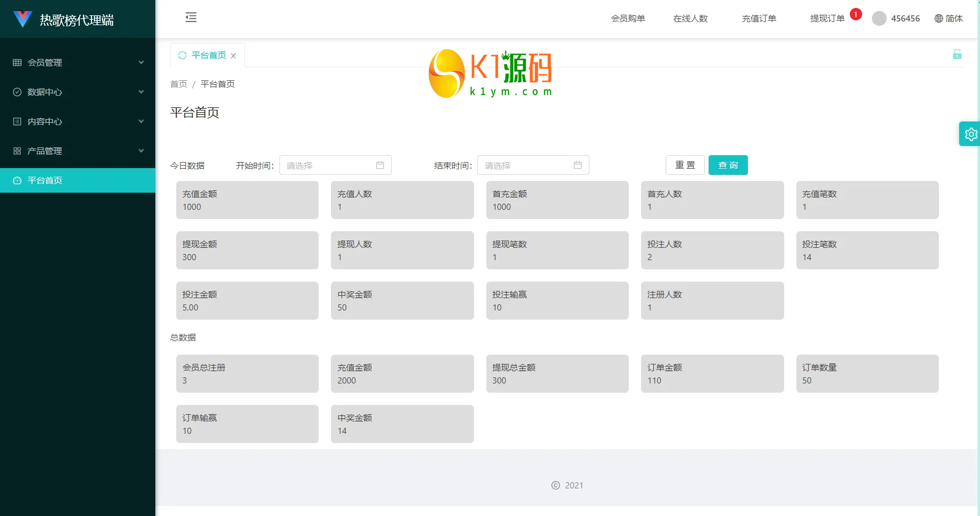Switch language via 简体
Image resolution: width=980 pixels, height=516 pixels.
954,18
